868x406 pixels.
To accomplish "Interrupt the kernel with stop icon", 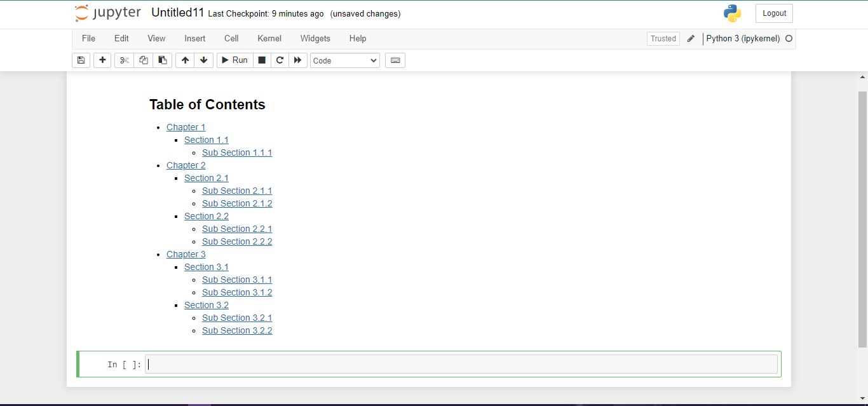I will pos(261,60).
